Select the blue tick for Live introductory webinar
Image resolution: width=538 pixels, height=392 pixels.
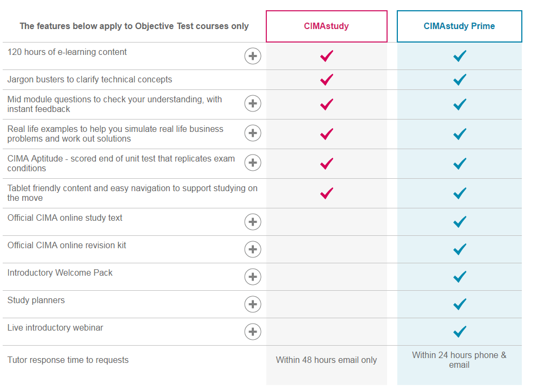(459, 331)
